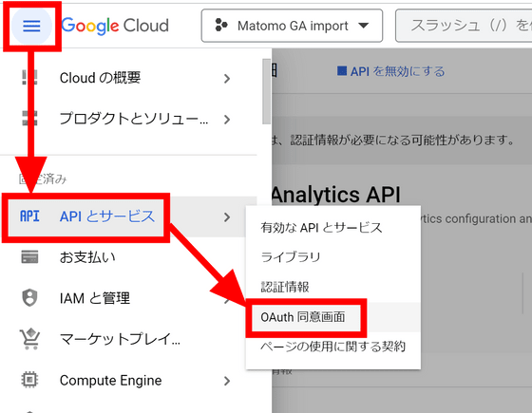Image resolution: width=532 pixels, height=413 pixels.
Task: Click the project hexagon dots icon
Action: coord(221,25)
